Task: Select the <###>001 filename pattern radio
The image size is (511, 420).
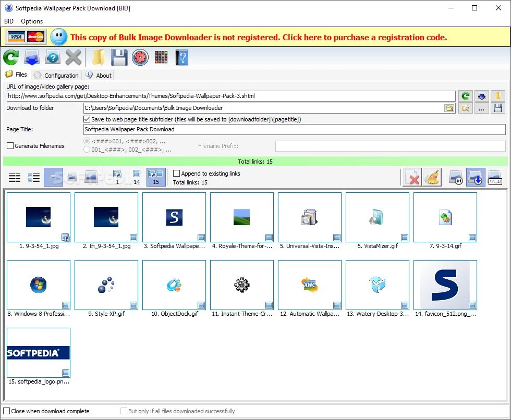Action: (x=87, y=141)
